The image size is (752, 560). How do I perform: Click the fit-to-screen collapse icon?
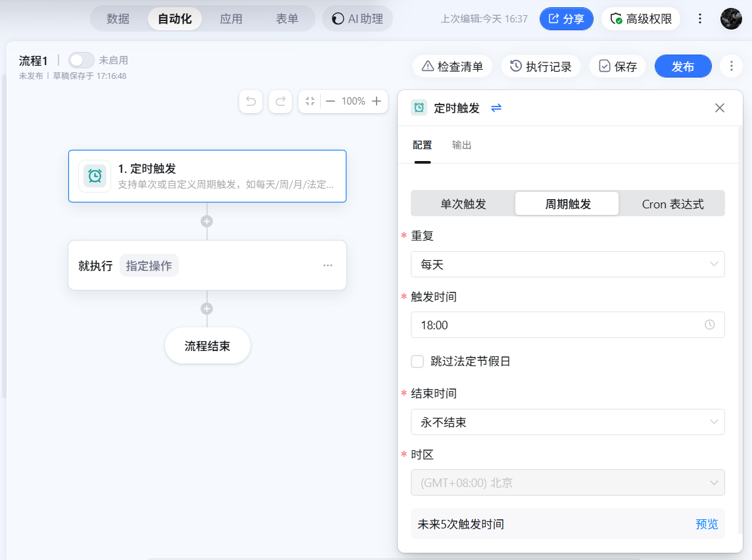click(x=310, y=101)
